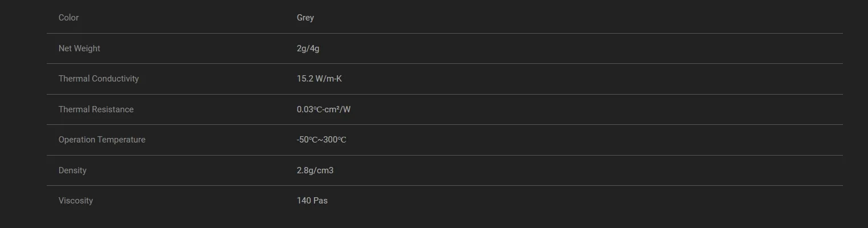Click the word 'Net' in Net Weight
The height and width of the screenshot is (228, 868).
point(65,48)
